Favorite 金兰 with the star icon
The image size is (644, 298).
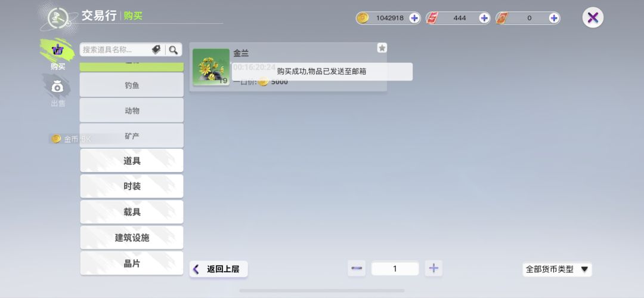pos(382,48)
